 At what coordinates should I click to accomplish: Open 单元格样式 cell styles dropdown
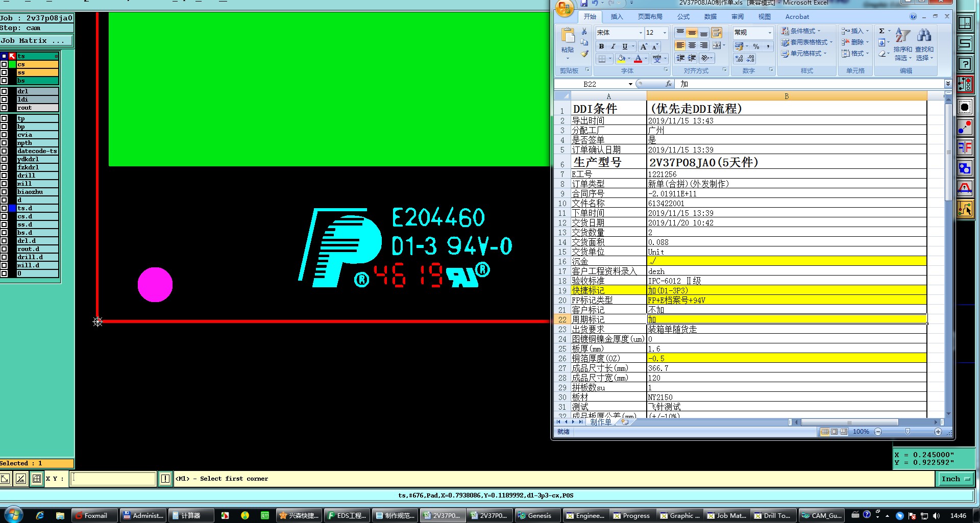click(x=803, y=54)
